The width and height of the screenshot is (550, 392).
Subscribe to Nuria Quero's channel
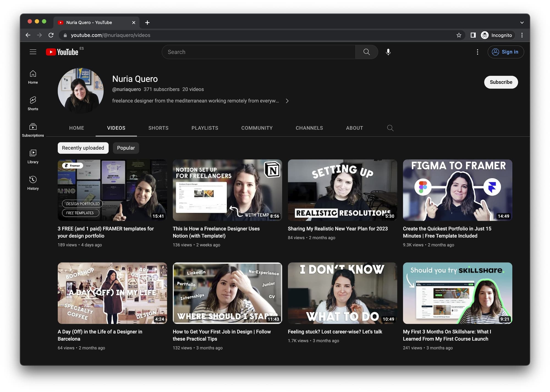[x=501, y=82]
